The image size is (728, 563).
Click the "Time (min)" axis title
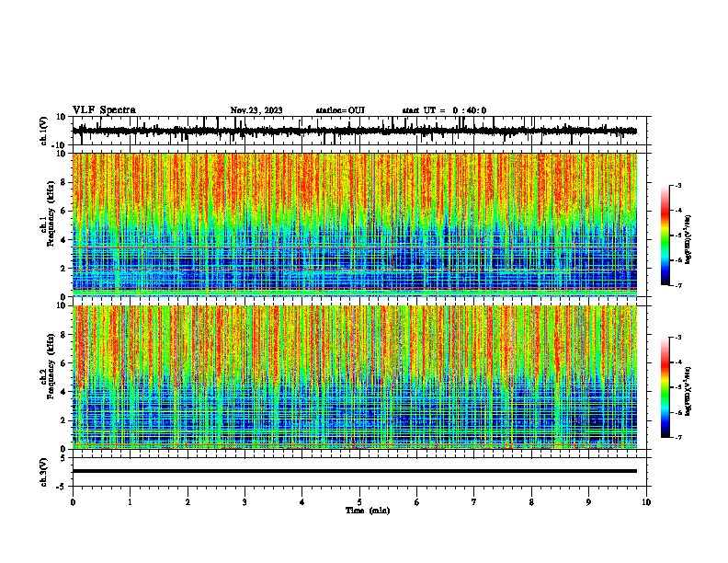368,511
